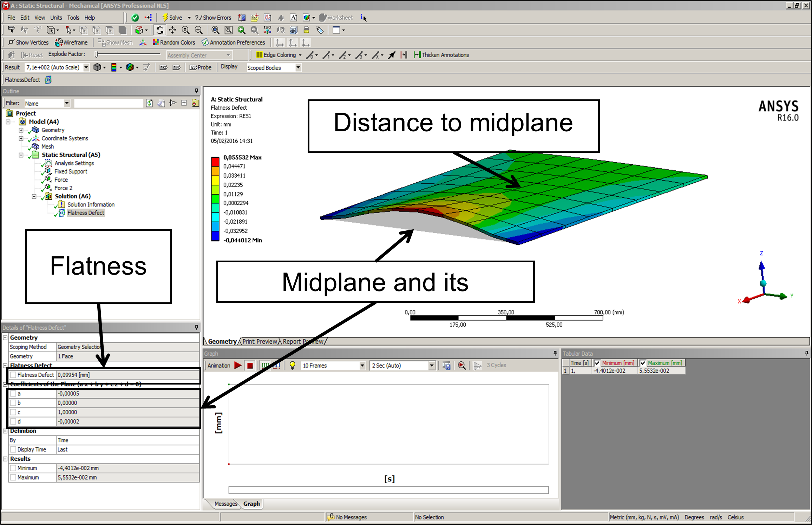
Task: Tick the Display Time parameter checkbox
Action: point(13,449)
